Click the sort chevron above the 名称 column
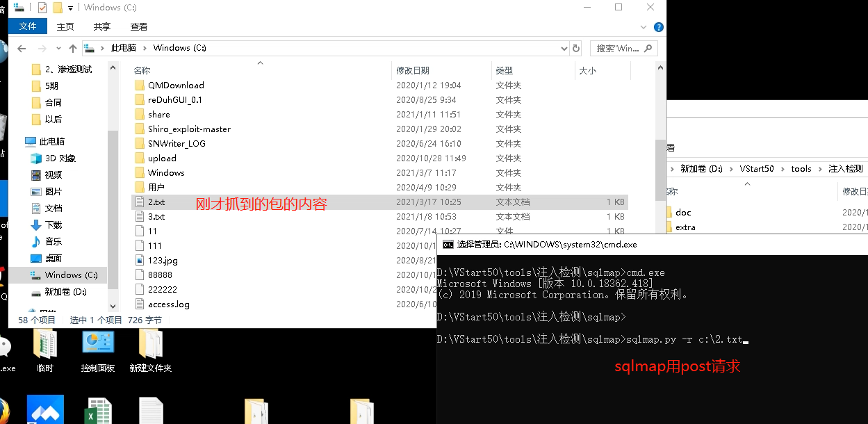 click(260, 63)
